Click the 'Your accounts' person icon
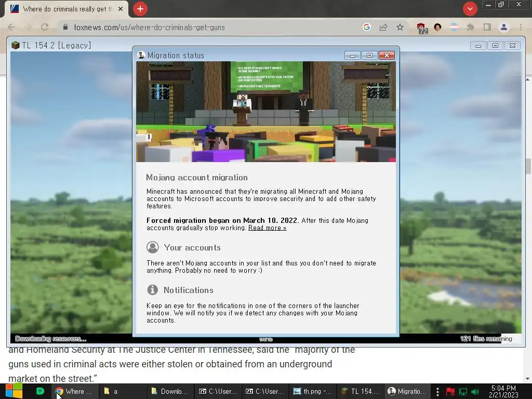The height and width of the screenshot is (399, 532). (153, 247)
